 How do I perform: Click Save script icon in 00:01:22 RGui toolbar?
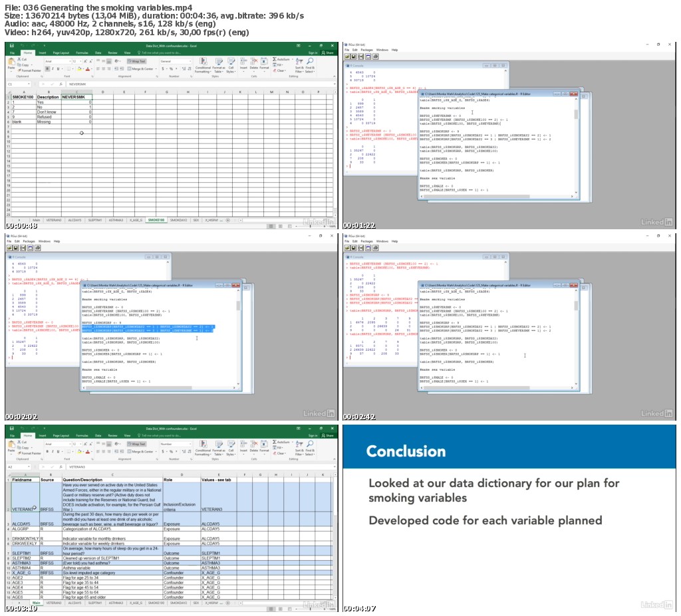coord(354,56)
